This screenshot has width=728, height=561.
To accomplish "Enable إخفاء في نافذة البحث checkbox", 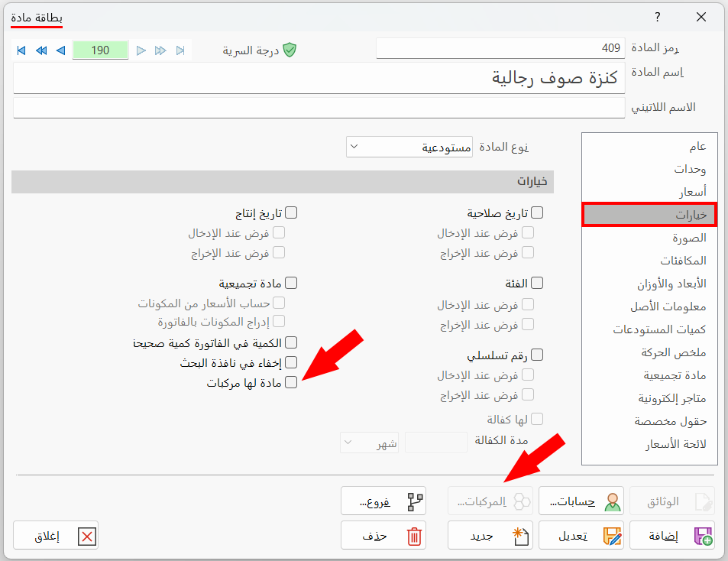I will (x=291, y=362).
